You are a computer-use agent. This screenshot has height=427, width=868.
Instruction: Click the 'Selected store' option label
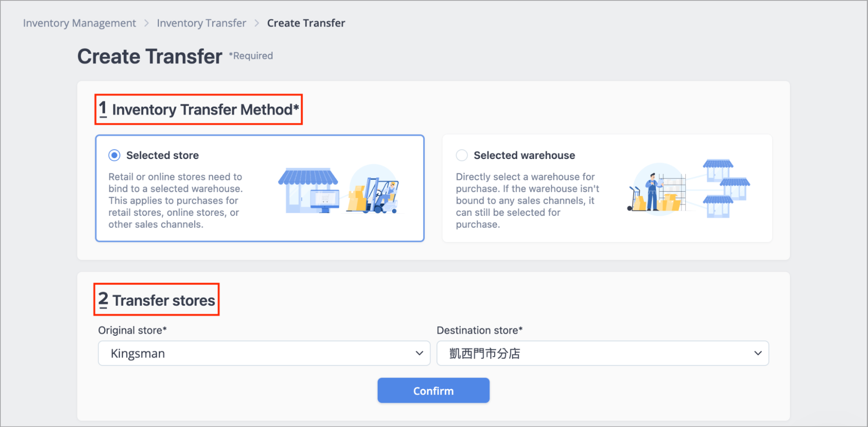[162, 155]
